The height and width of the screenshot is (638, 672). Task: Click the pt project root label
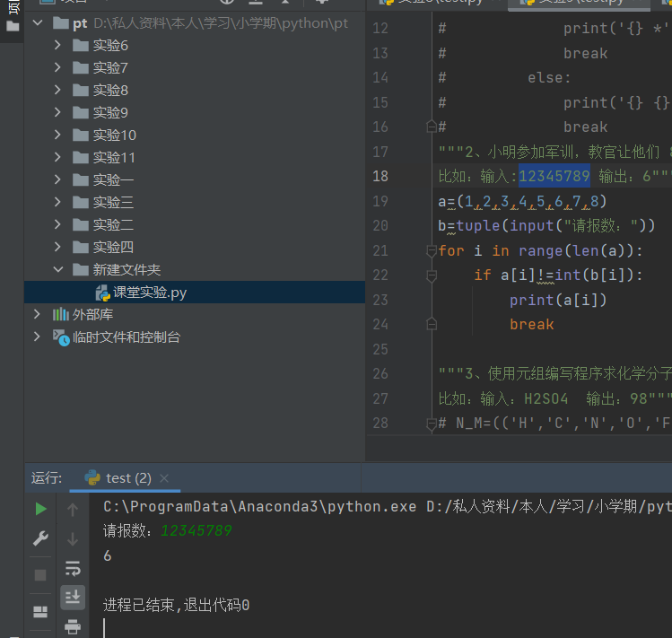80,23
